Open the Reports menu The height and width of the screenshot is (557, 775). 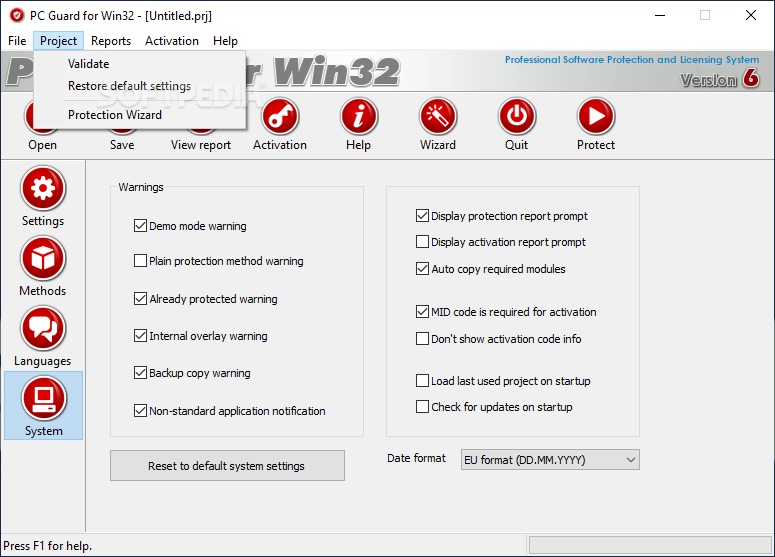pos(111,41)
